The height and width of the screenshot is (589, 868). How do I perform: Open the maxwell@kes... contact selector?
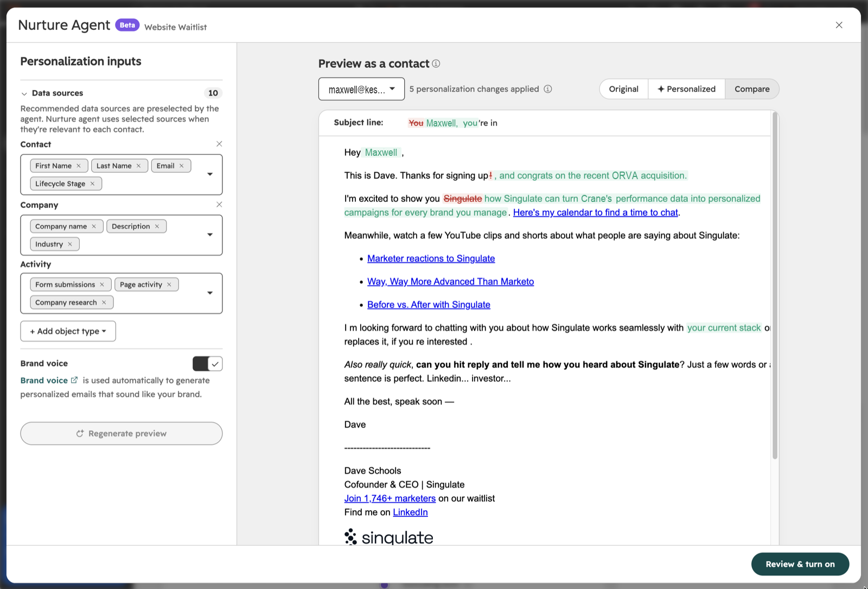361,89
